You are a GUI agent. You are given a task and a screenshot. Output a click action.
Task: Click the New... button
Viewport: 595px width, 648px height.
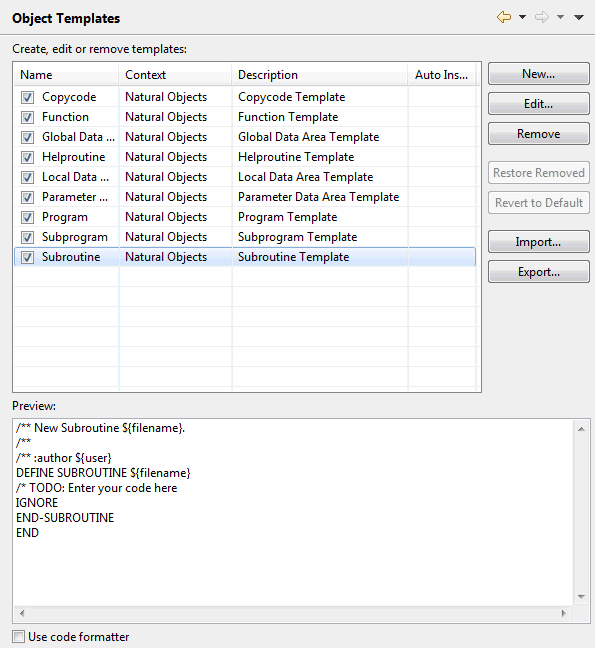(538, 74)
